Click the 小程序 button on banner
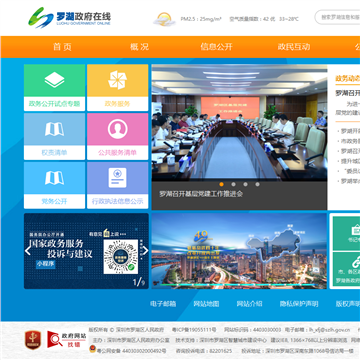 [46, 264]
